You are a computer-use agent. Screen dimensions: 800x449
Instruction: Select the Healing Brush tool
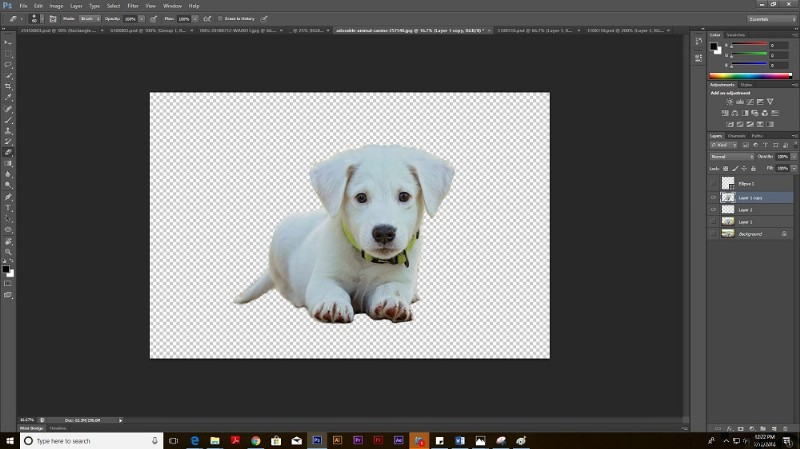8,109
